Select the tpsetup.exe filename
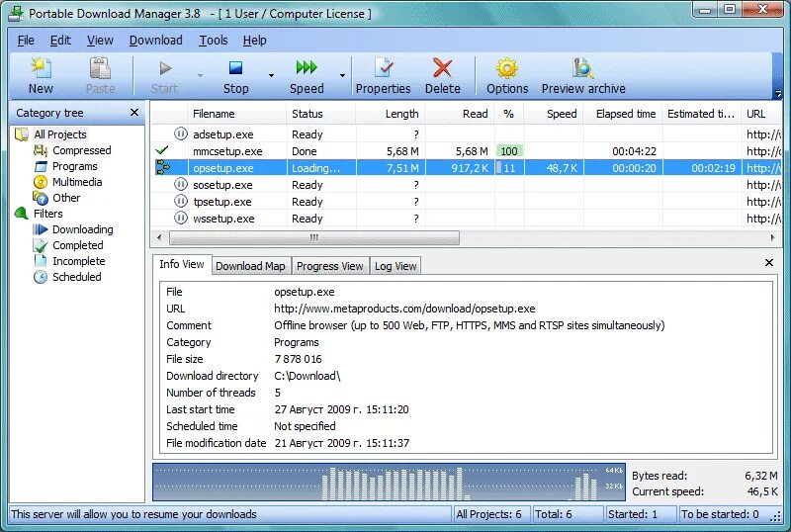The width and height of the screenshot is (791, 532). click(x=221, y=202)
